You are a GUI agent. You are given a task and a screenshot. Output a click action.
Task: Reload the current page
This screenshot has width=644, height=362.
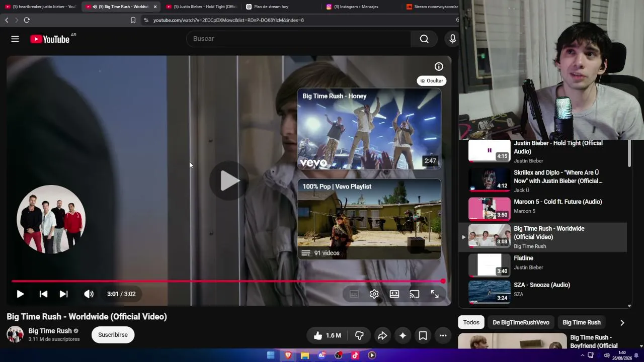(x=27, y=20)
